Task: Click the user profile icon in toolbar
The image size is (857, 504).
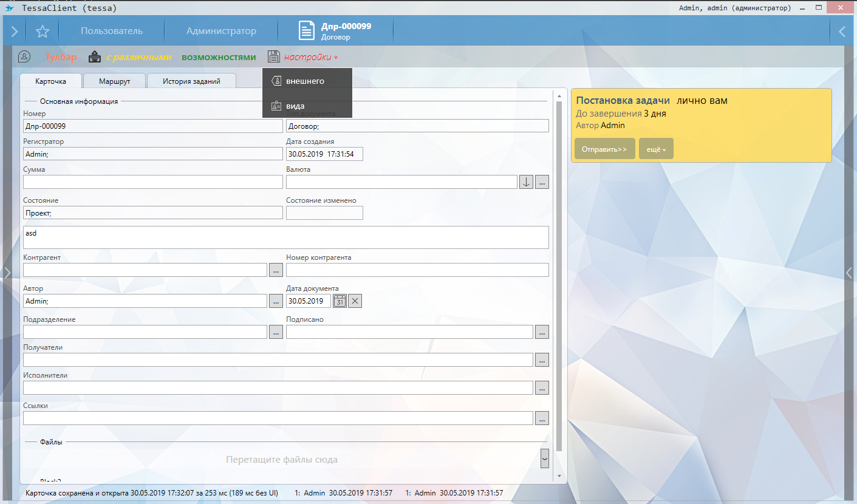Action: (x=24, y=56)
